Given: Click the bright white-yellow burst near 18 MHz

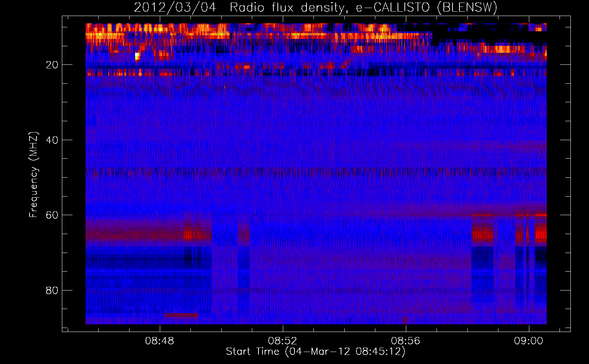Looking at the screenshot, I should [137, 56].
